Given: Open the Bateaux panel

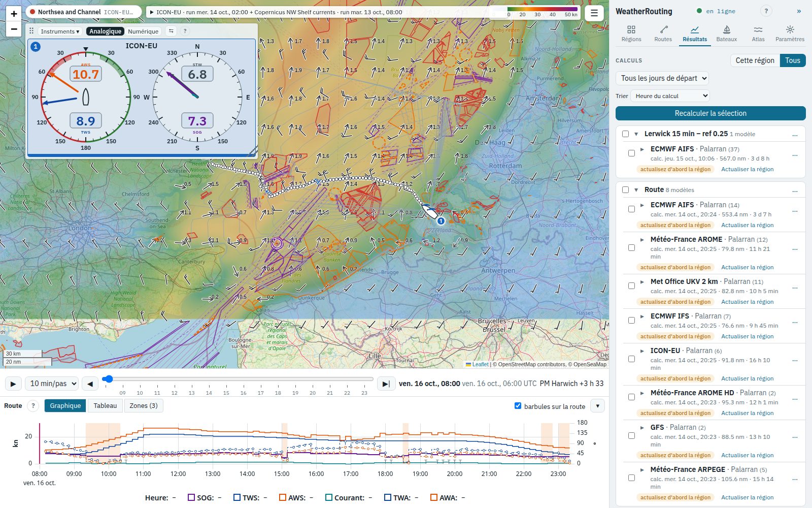Looking at the screenshot, I should (726, 34).
